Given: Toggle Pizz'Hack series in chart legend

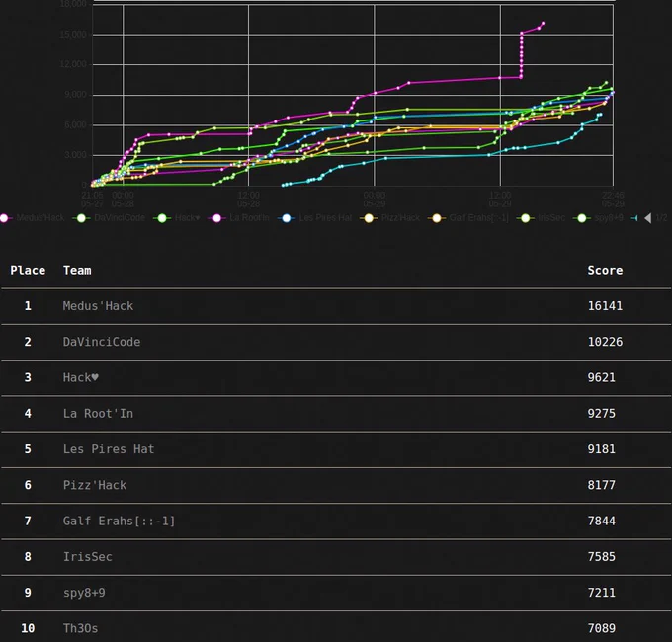Looking at the screenshot, I should tap(390, 218).
